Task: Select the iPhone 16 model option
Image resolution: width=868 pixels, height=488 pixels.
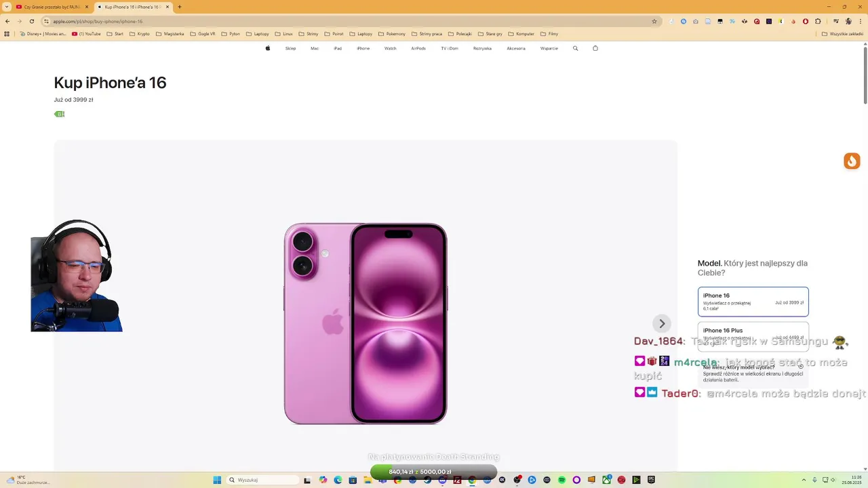Action: click(x=753, y=302)
